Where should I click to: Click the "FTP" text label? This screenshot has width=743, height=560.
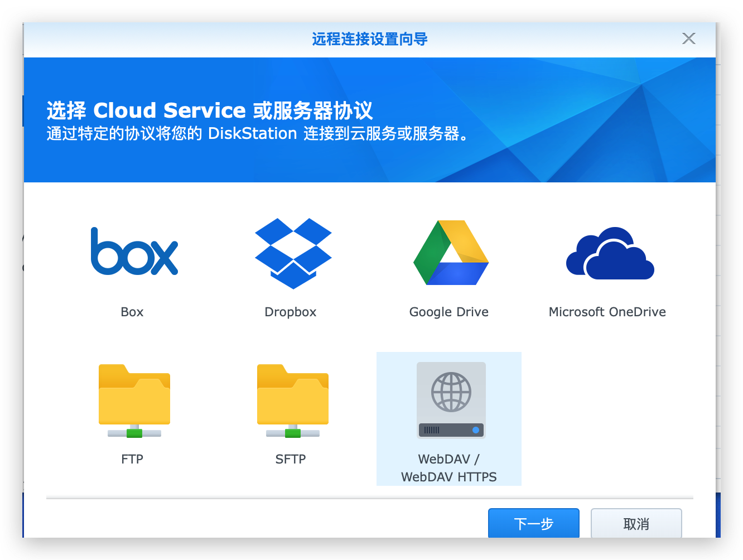132,460
